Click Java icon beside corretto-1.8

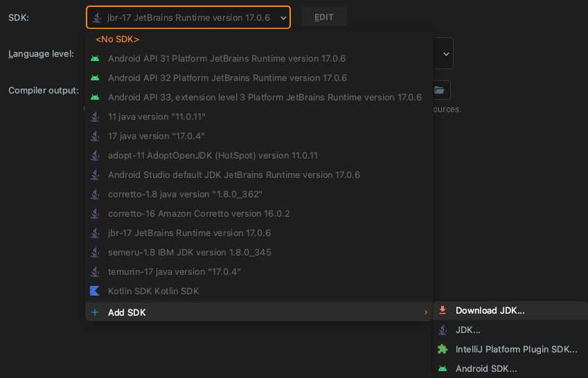[96, 195]
